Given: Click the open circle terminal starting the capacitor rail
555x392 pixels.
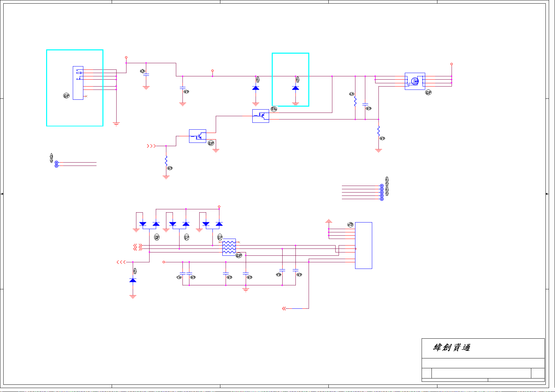Looking at the screenshot, I should [164, 262].
